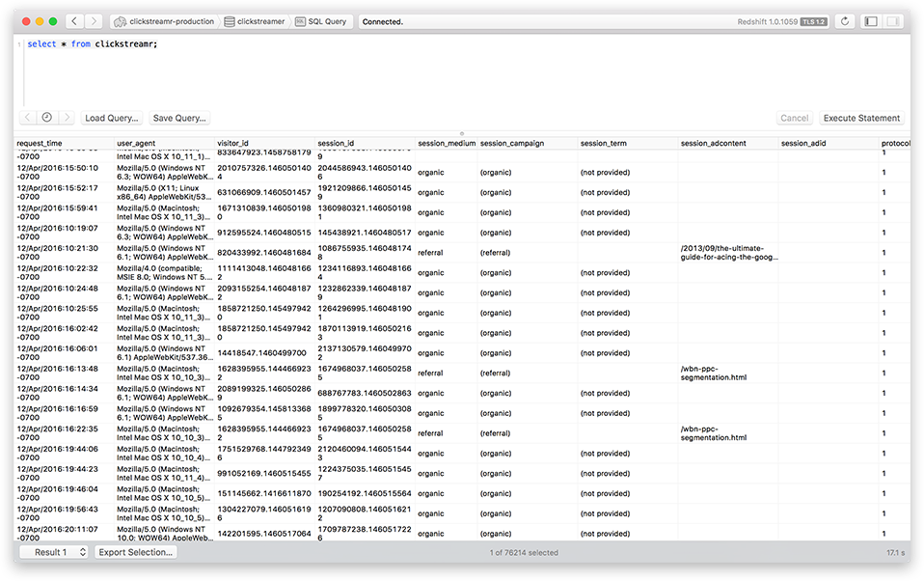924x581 pixels.
Task: Select request time 12/Apr/2016:19:56:43 cell
Action: [64, 513]
